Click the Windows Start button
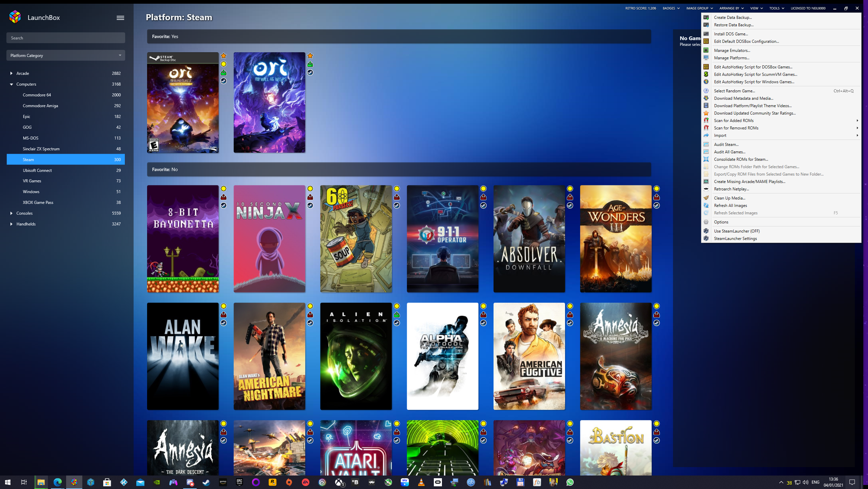 tap(8, 482)
